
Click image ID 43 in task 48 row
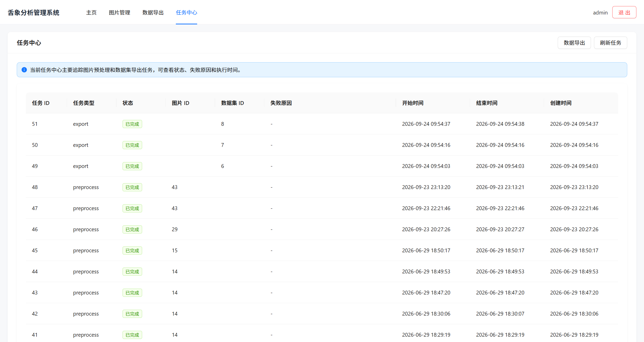tap(175, 187)
